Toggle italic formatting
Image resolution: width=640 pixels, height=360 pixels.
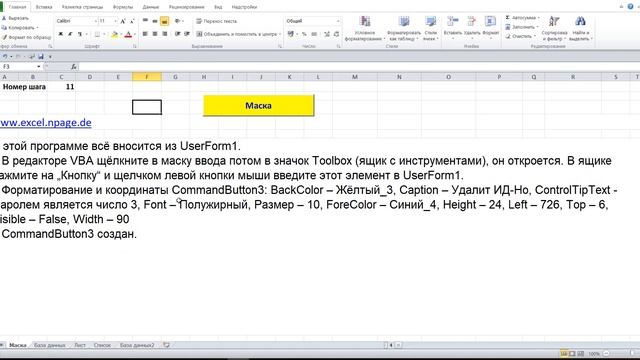70,34
